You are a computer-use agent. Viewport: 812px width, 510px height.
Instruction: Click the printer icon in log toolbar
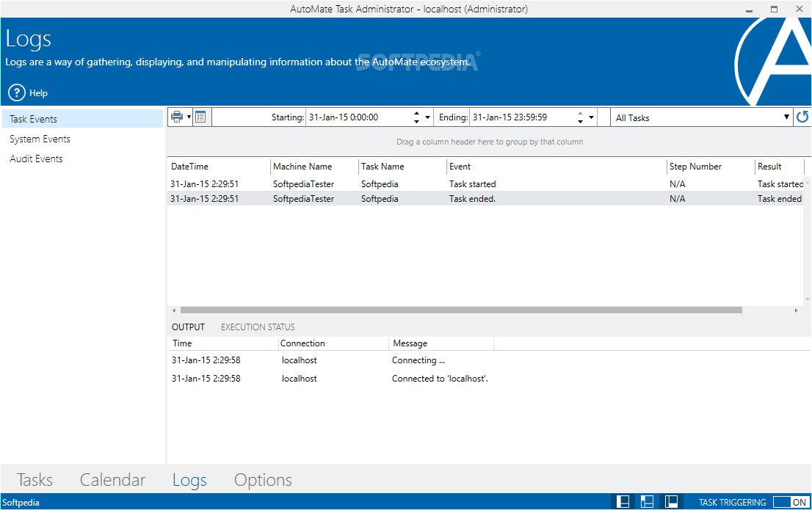177,117
